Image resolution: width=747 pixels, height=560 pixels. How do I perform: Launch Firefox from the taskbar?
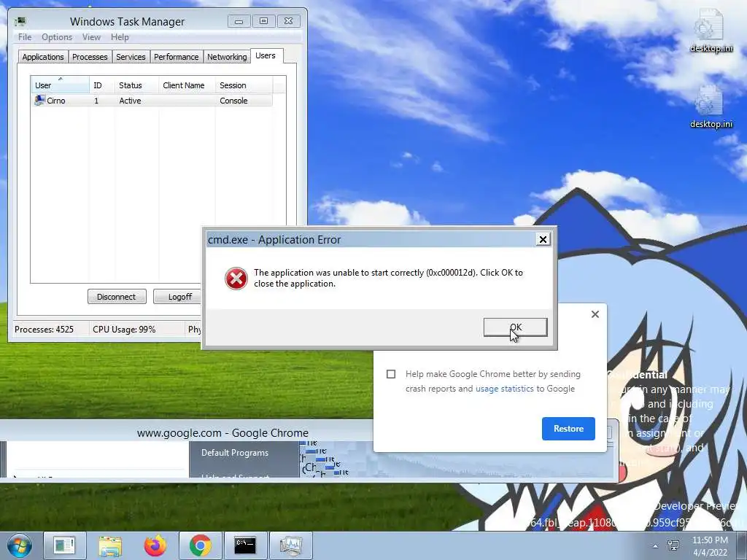(x=155, y=545)
